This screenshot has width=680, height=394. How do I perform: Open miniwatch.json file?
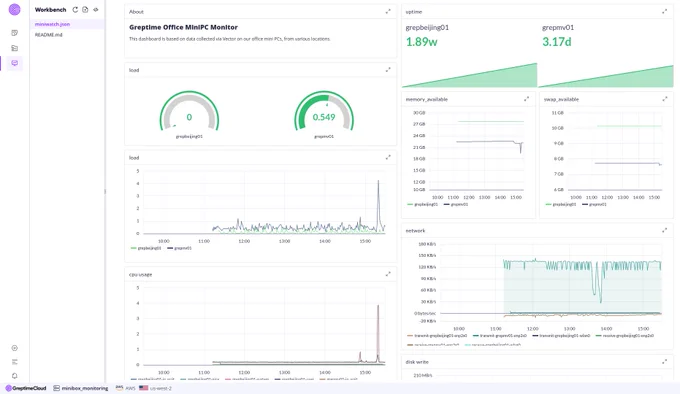(x=52, y=24)
